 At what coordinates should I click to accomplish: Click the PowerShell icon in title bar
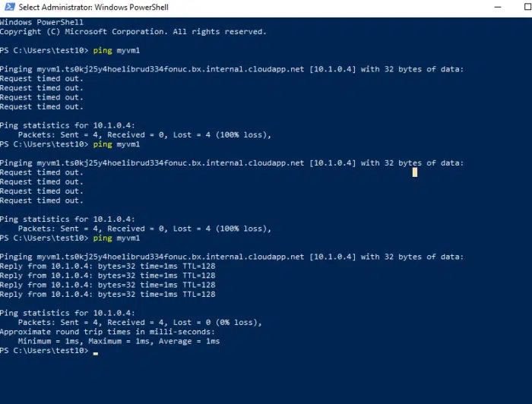pyautogui.click(x=8, y=6)
